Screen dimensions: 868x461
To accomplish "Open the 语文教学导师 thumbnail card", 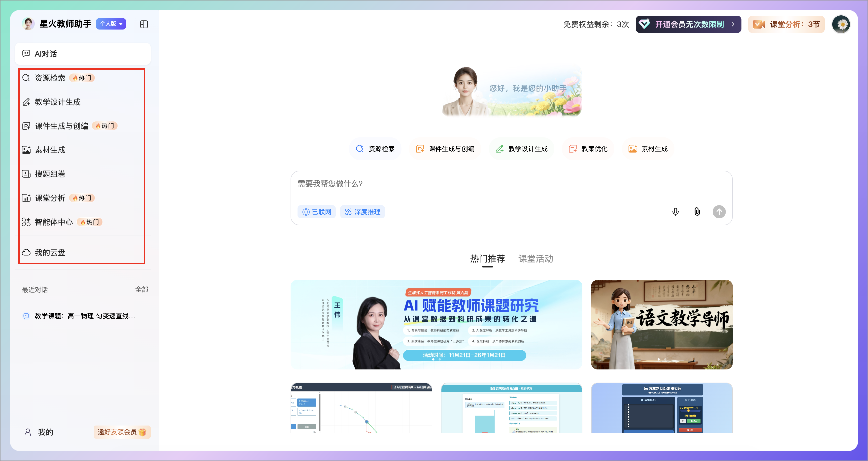I will click(662, 324).
